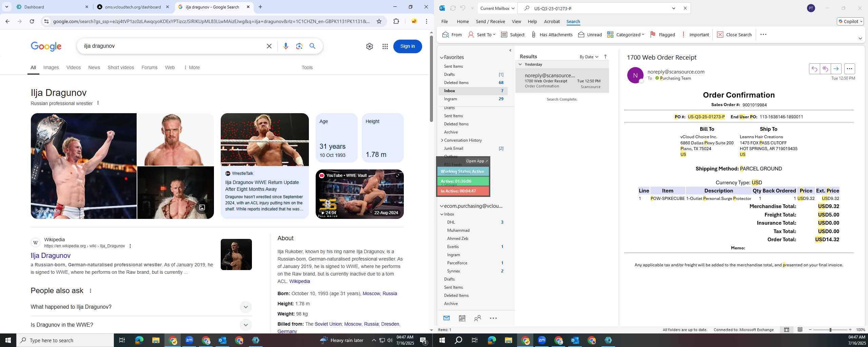This screenshot has width=868, height=347.
Task: Filter search results by Unread
Action: pyautogui.click(x=590, y=35)
